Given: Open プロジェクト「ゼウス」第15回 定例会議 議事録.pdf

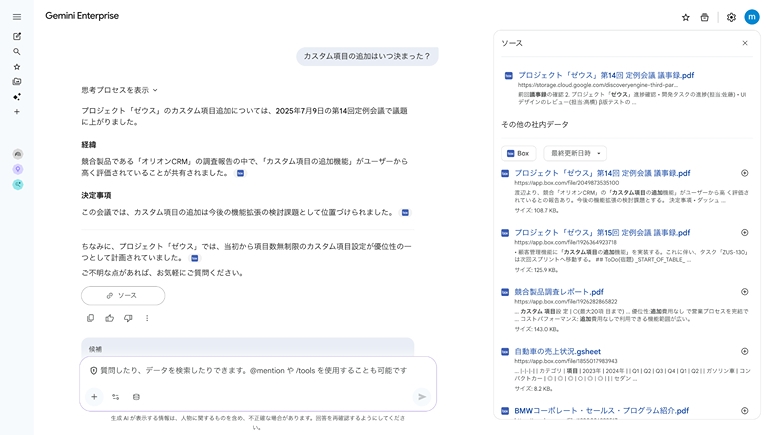Looking at the screenshot, I should click(602, 233).
